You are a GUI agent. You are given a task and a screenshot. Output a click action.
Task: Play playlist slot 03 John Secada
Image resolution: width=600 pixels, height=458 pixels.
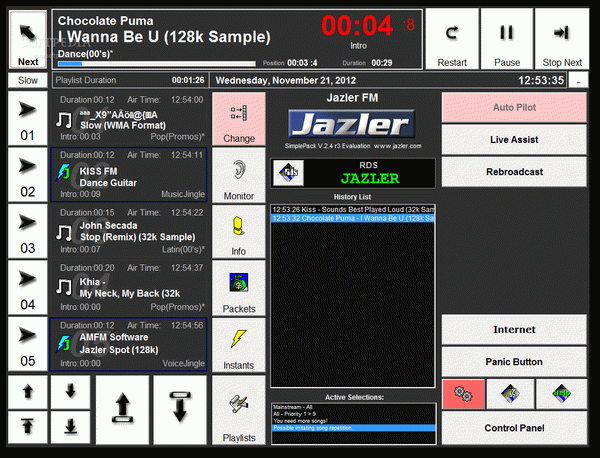[28, 232]
